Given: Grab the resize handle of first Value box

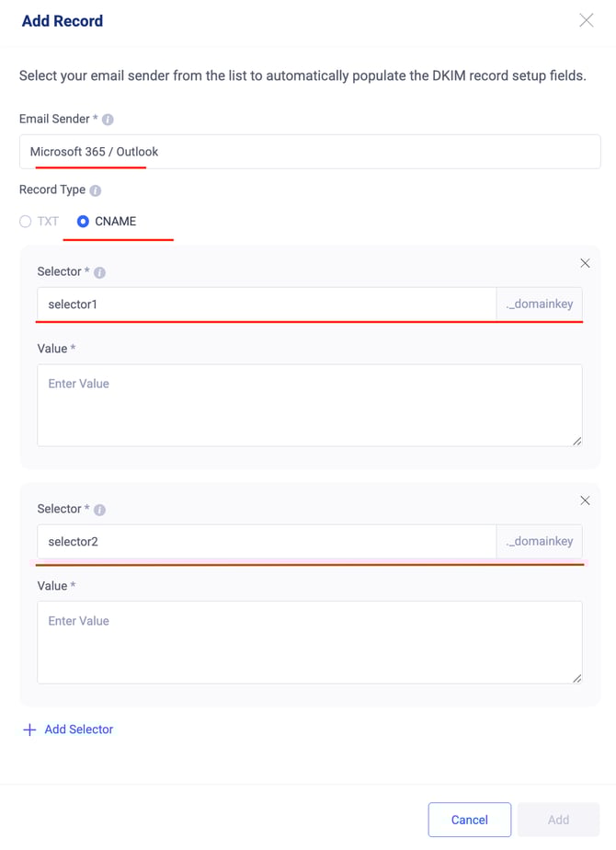Looking at the screenshot, I should coord(577,442).
